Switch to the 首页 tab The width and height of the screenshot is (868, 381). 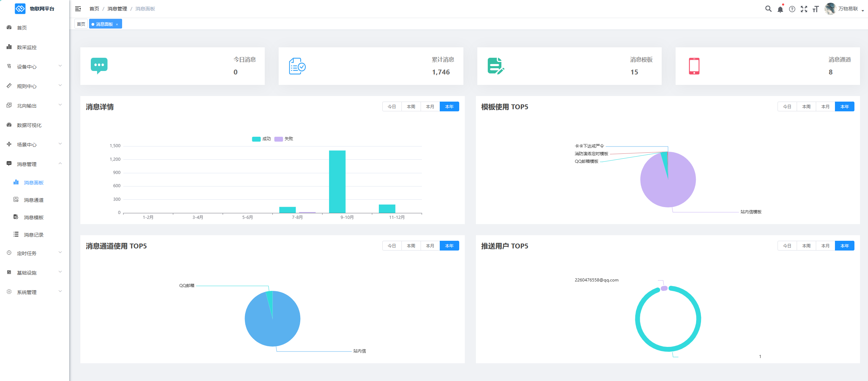point(81,24)
